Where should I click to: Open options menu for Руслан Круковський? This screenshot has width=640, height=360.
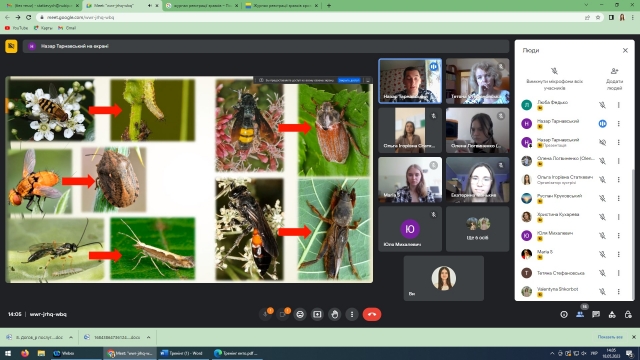click(618, 198)
